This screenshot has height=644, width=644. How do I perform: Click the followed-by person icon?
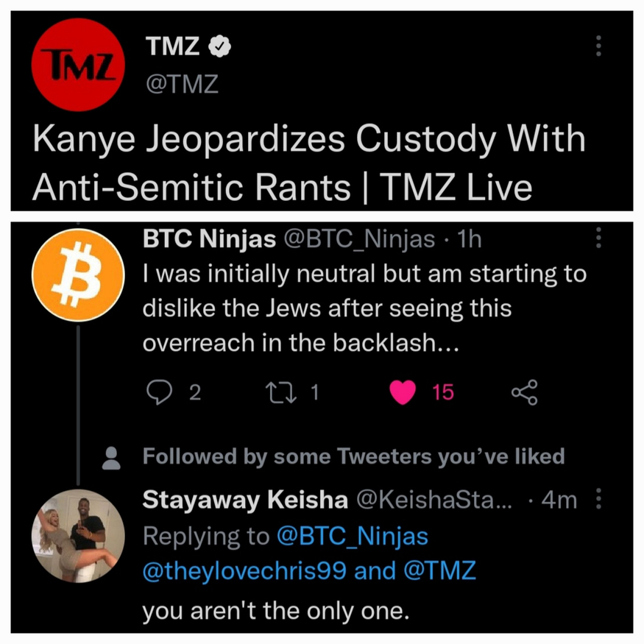point(112,458)
